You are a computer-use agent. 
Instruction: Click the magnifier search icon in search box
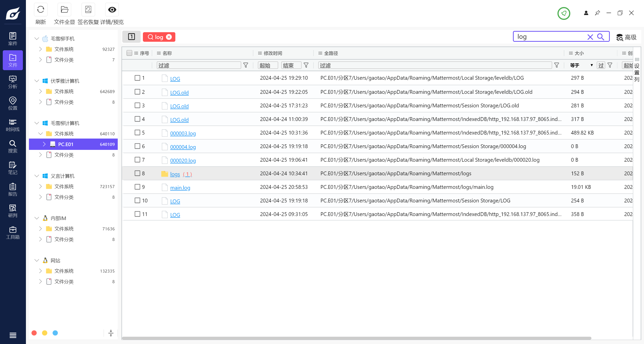[600, 37]
